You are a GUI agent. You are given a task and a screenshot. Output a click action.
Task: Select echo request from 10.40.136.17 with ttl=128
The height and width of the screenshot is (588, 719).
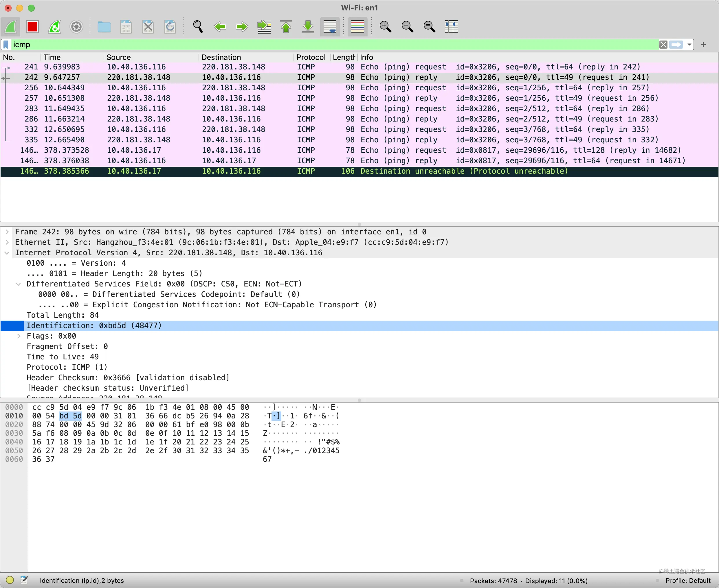pyautogui.click(x=359, y=150)
